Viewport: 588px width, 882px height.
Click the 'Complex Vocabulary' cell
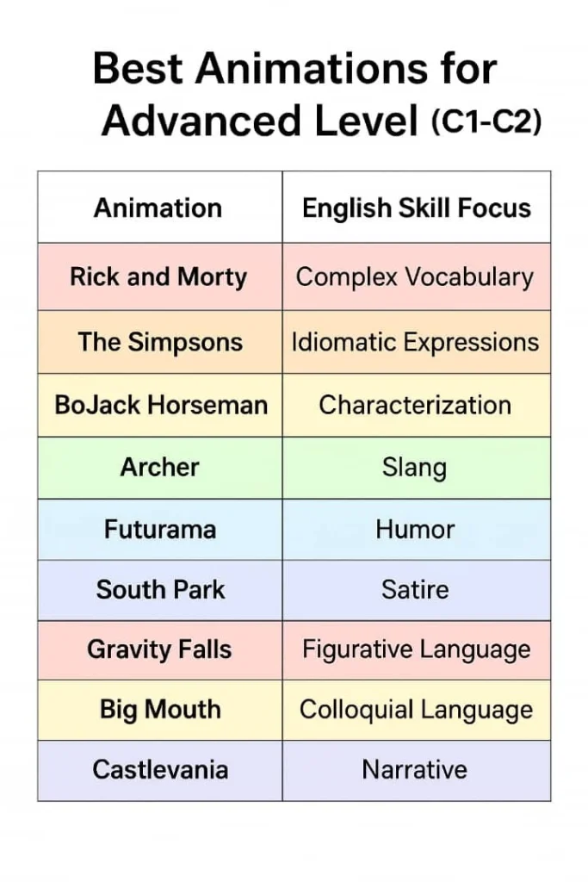417,276
